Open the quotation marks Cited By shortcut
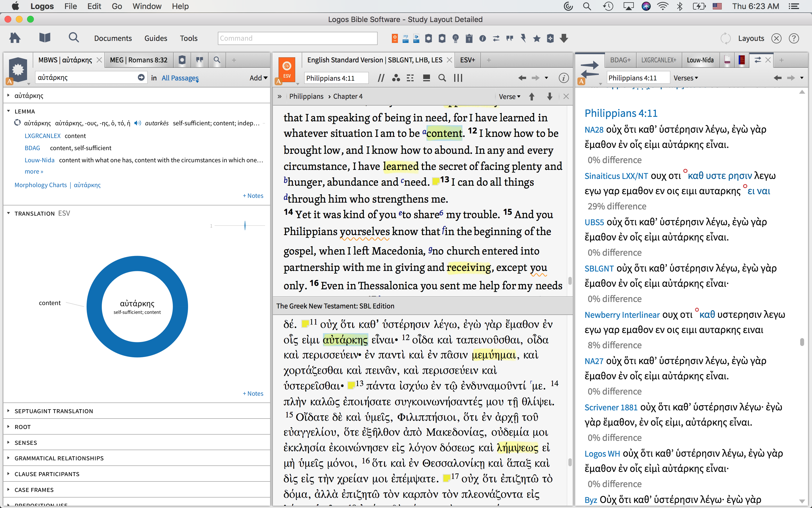The height and width of the screenshot is (508, 812). click(x=510, y=38)
